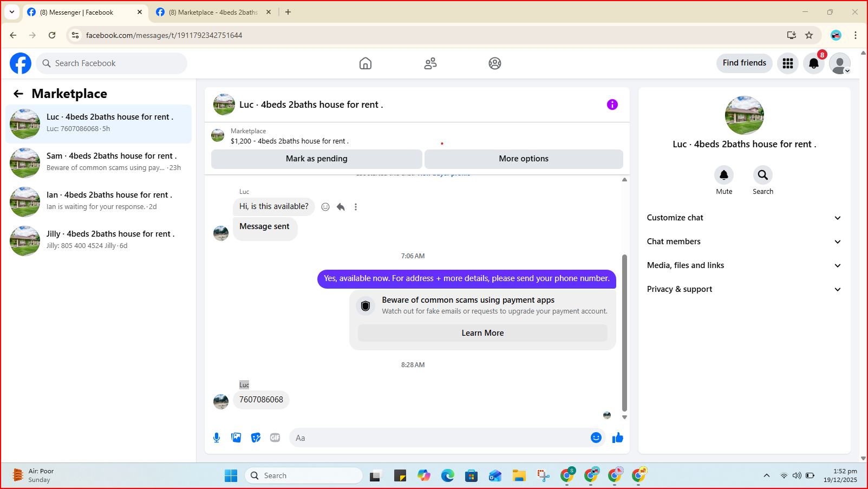Reply to 'Hi, is this available?' message

click(341, 207)
